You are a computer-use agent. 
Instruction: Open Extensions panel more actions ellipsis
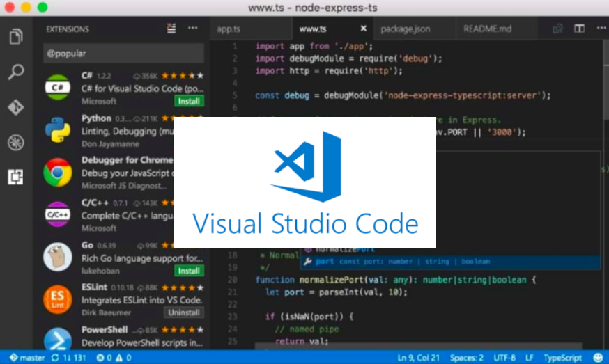192,28
